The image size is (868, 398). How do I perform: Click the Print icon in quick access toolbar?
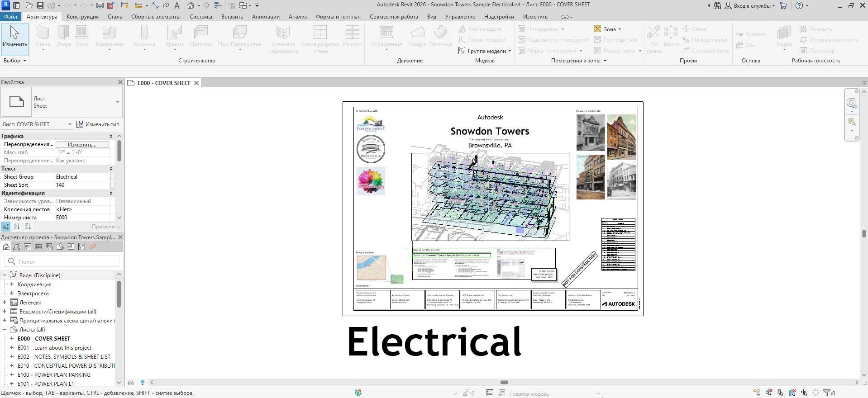click(x=100, y=5)
